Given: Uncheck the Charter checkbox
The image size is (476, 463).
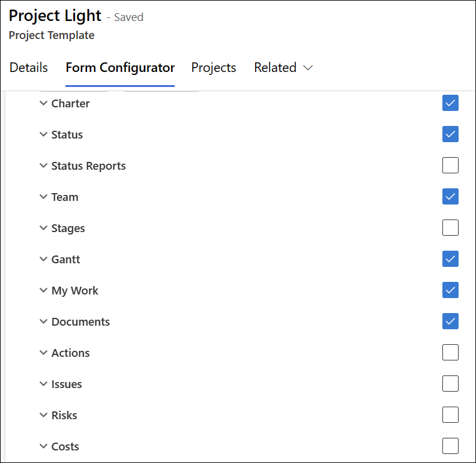Looking at the screenshot, I should (x=450, y=103).
